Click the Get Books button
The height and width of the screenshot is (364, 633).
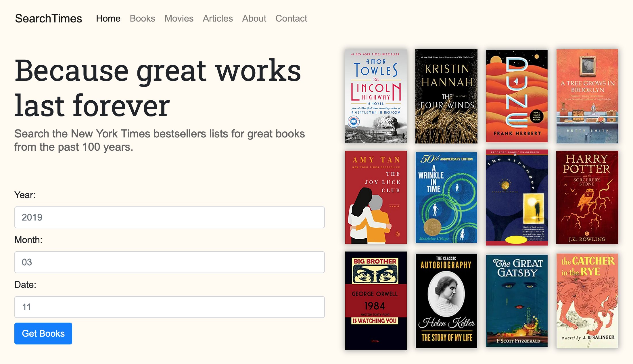click(43, 334)
